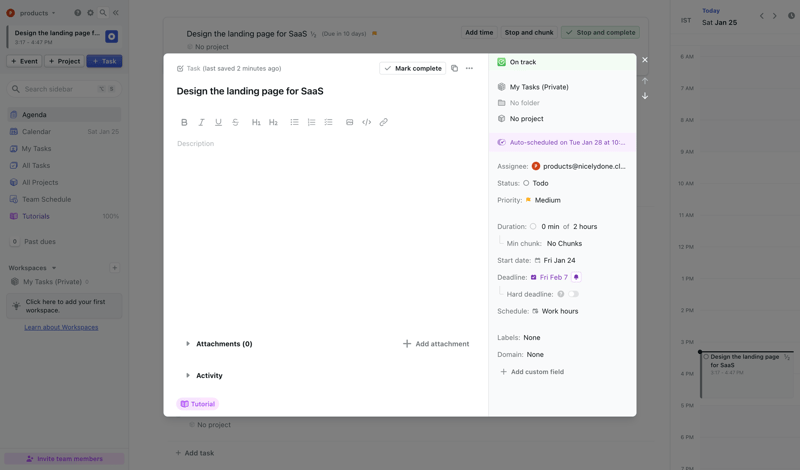Open settings gear in sidebar header
Viewport: 800px width, 470px height.
point(90,13)
